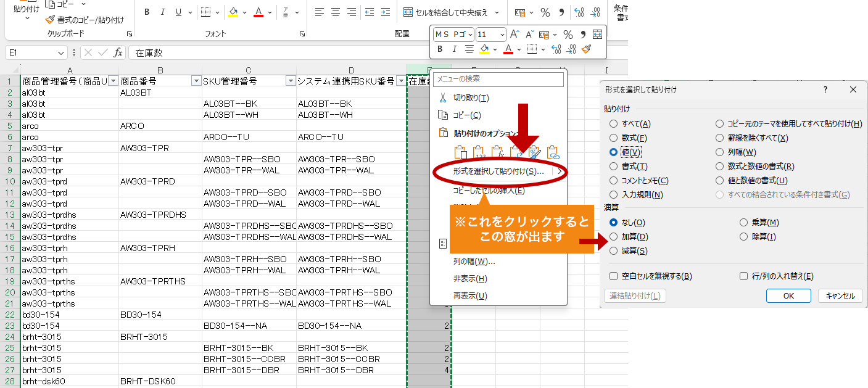
Task: Open the ribbon fill color dropdown arrow
Action: [x=244, y=12]
